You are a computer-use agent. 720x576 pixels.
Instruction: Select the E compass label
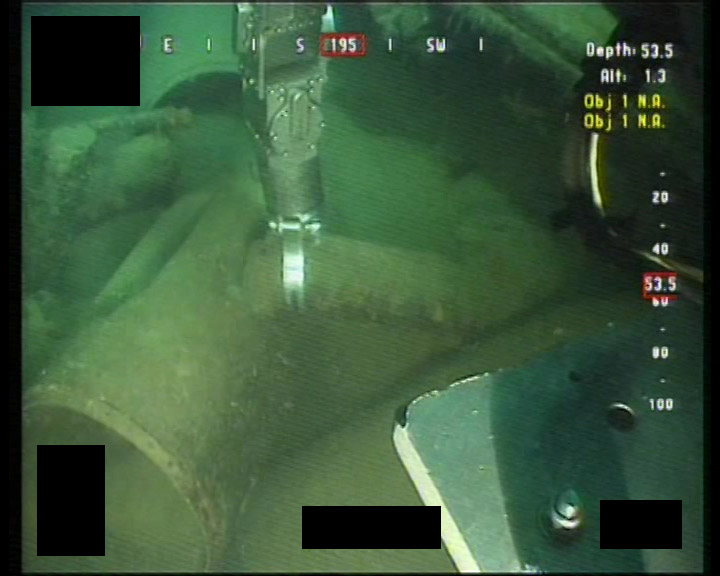(x=168, y=45)
